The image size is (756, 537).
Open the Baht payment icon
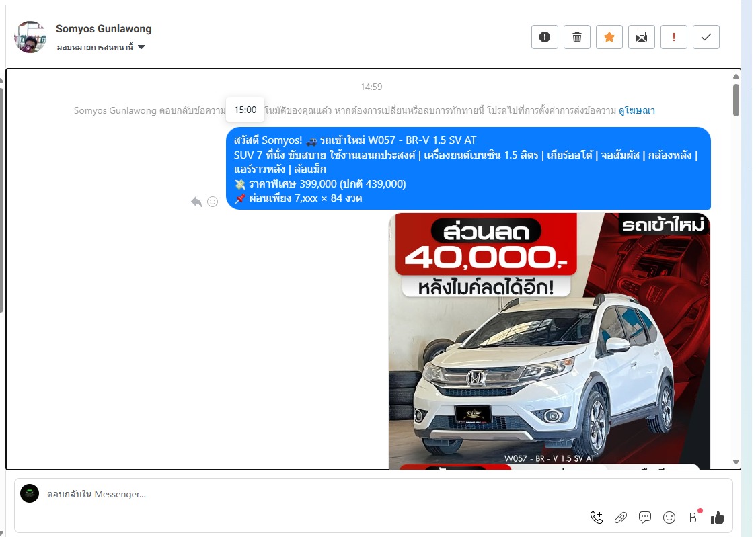click(x=694, y=517)
